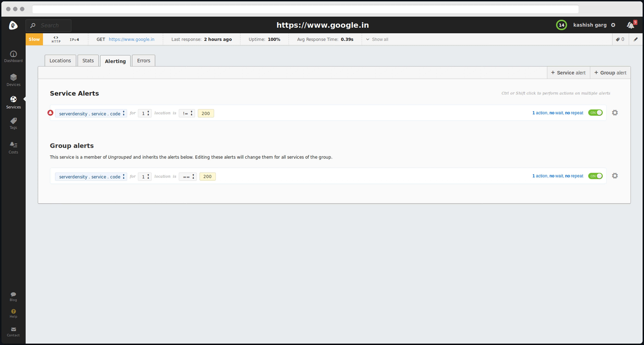Open the https://www.google.in GET link
The height and width of the screenshot is (345, 644).
132,39
